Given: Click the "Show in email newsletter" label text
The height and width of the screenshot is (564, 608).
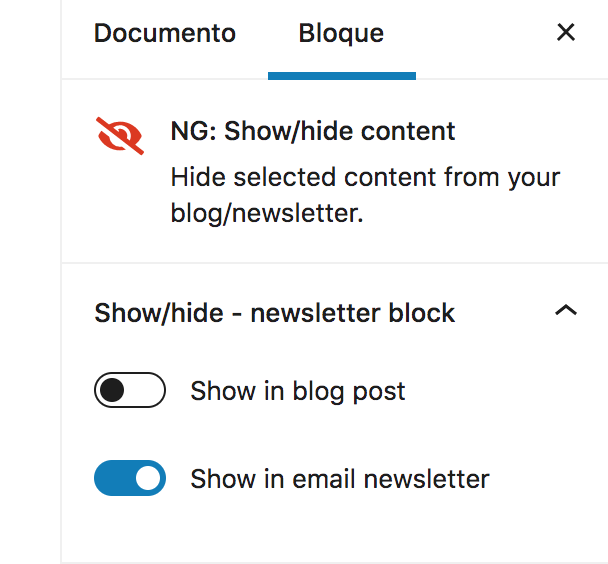Looking at the screenshot, I should [x=340, y=479].
